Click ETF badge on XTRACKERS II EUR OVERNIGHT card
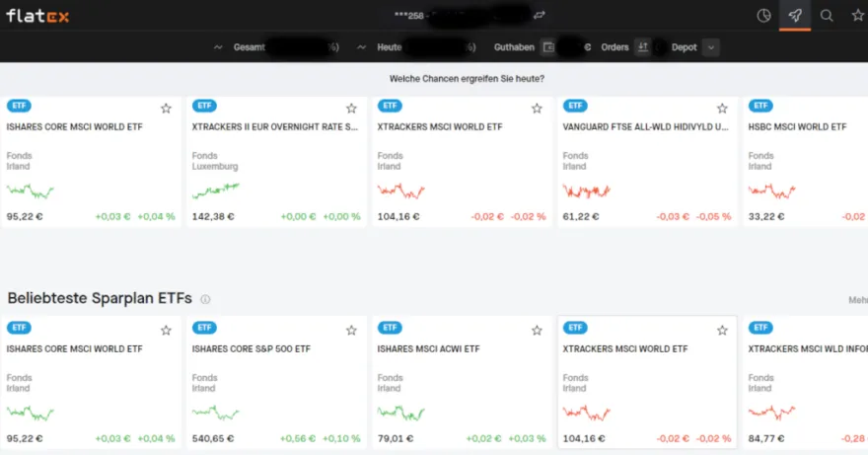 pyautogui.click(x=204, y=106)
